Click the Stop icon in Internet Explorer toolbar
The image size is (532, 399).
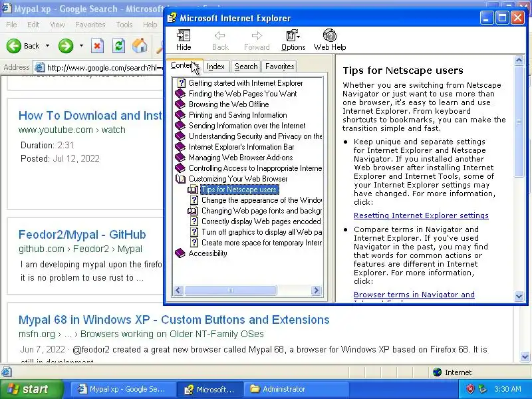97,46
